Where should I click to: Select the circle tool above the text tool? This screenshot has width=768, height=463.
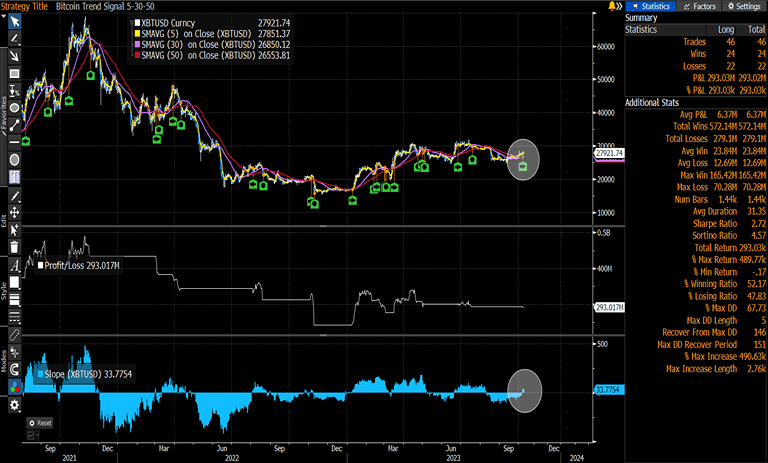tap(15, 160)
